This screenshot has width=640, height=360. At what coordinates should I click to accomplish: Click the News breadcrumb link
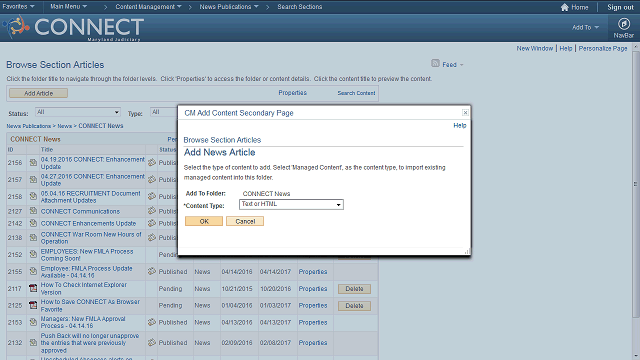[x=64, y=126]
